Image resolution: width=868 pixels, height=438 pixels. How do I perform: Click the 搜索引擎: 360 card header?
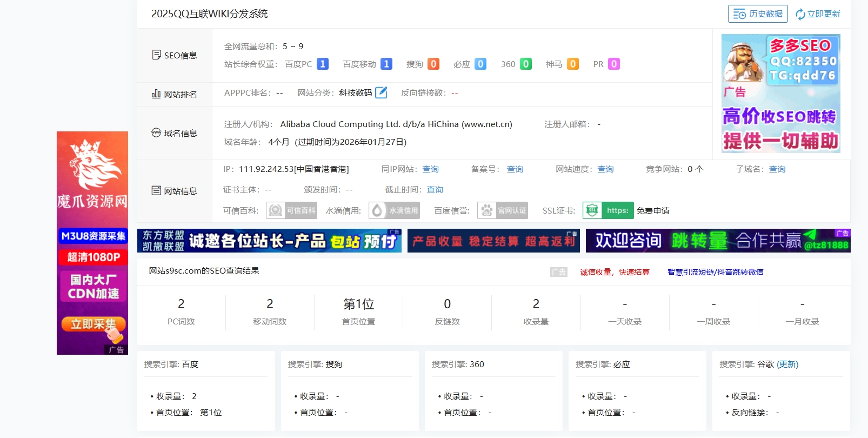(458, 364)
